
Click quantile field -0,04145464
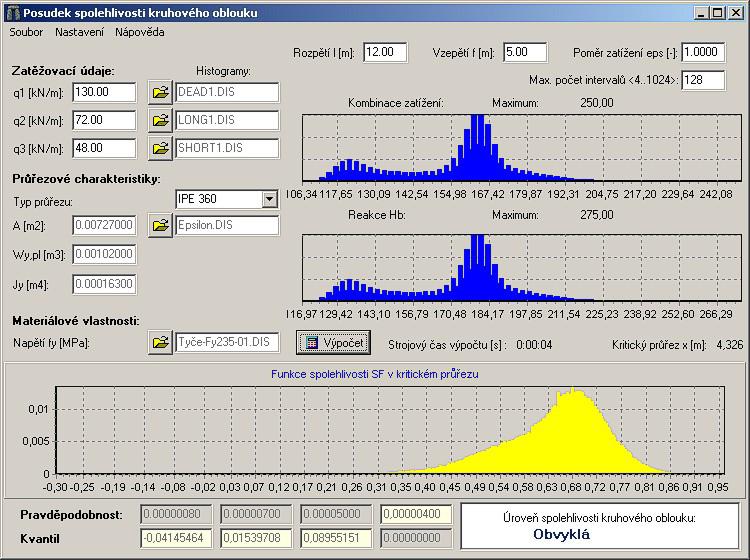point(176,538)
